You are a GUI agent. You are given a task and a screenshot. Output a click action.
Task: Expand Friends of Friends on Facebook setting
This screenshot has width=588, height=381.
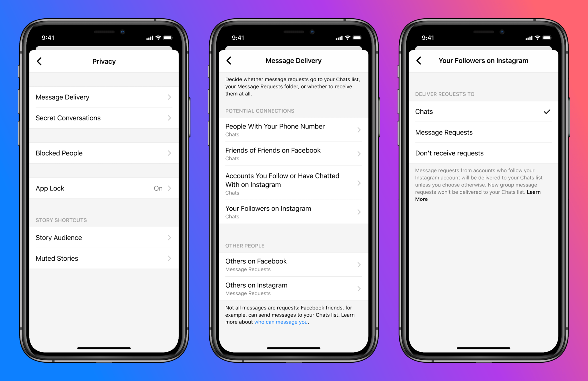[x=294, y=158]
